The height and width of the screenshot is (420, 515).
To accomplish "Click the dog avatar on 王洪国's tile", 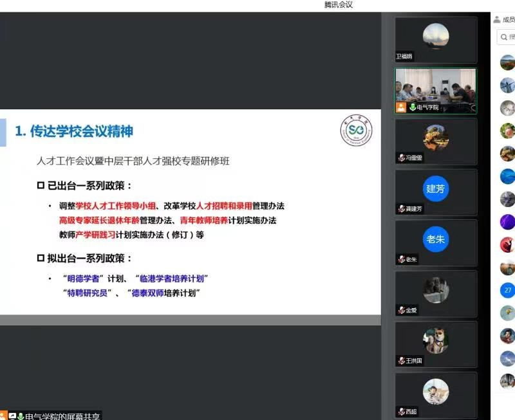I will click(x=435, y=340).
